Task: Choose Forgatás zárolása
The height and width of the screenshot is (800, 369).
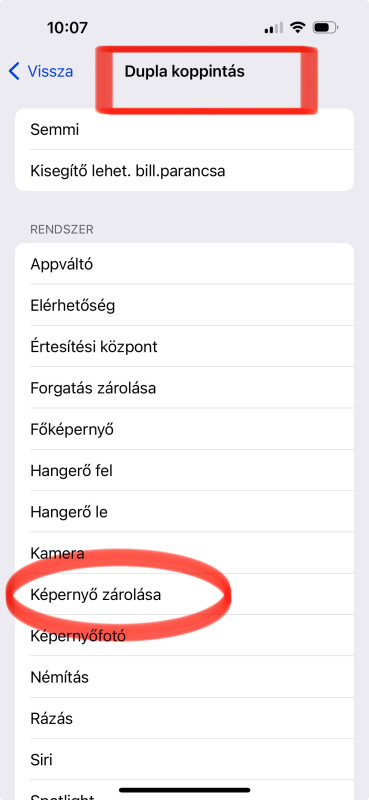Action: (184, 388)
